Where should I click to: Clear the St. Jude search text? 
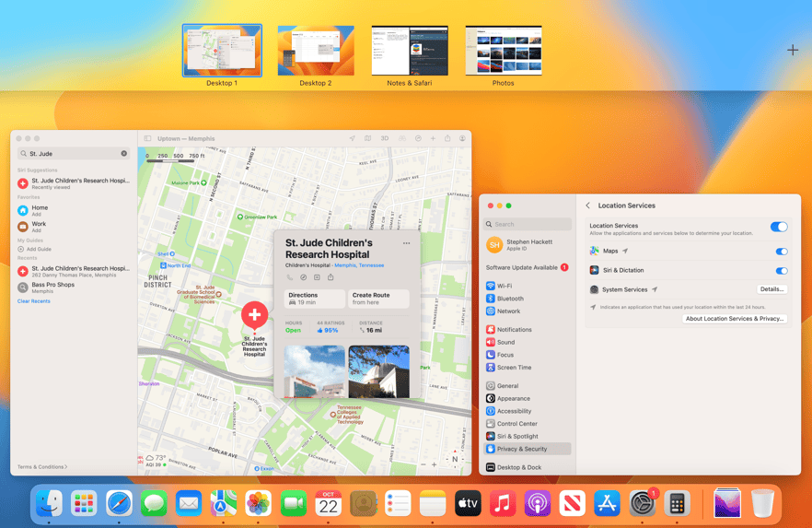123,153
